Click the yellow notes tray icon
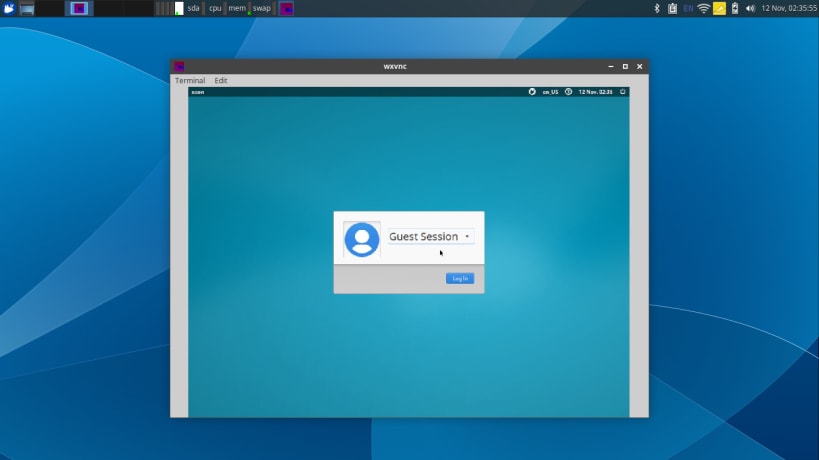The height and width of the screenshot is (460, 819). pyautogui.click(x=719, y=8)
